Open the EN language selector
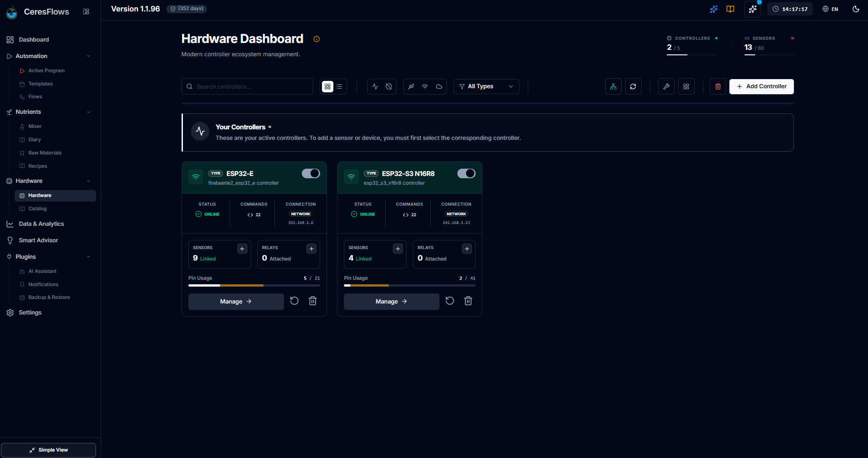The width and height of the screenshot is (868, 458). (x=830, y=9)
